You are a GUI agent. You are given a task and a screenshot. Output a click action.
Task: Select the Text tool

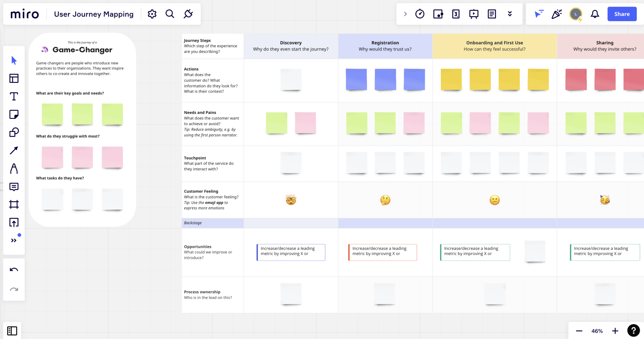point(14,96)
